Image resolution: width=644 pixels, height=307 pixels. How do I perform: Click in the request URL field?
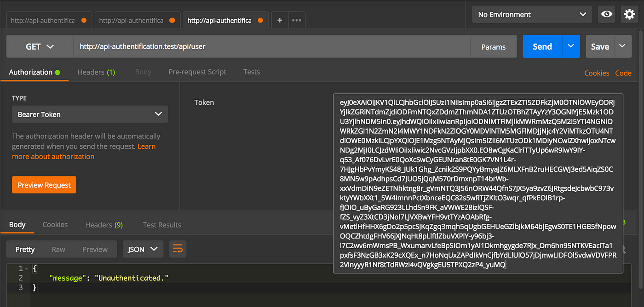271,46
